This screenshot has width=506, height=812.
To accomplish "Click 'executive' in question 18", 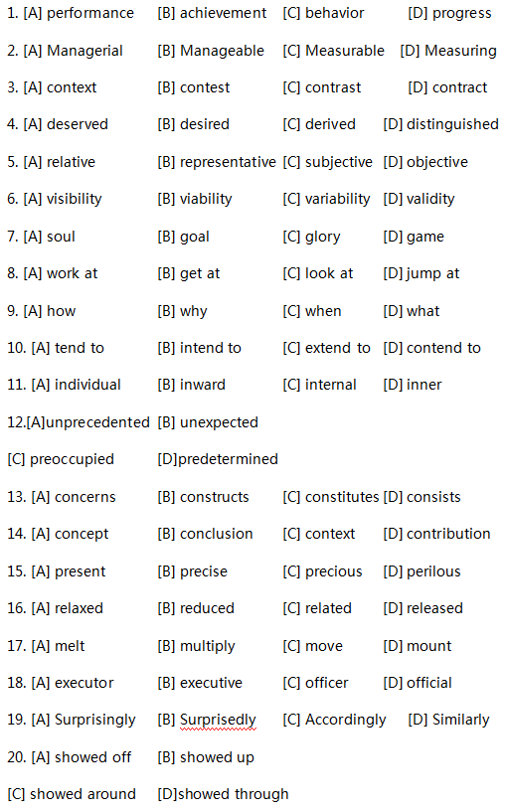I will (211, 683).
